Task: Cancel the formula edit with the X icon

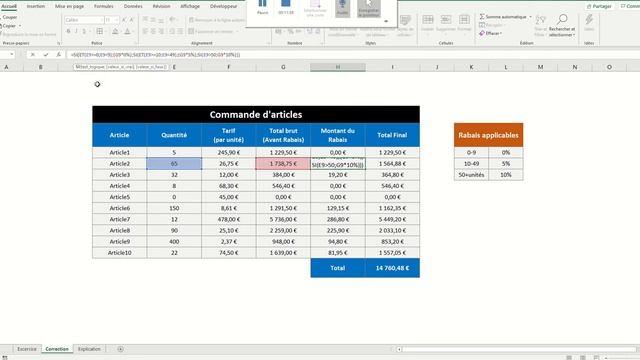Action: [33, 55]
